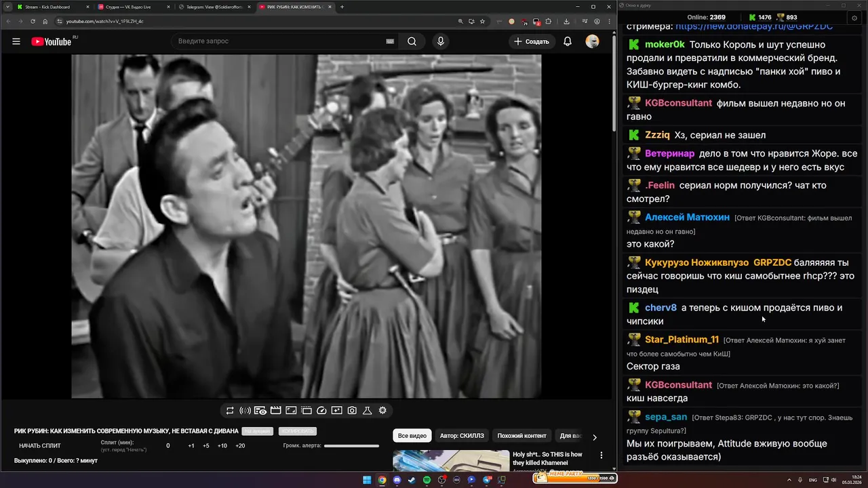Open chat window settings icon
This screenshot has width=868, height=488.
tap(854, 18)
